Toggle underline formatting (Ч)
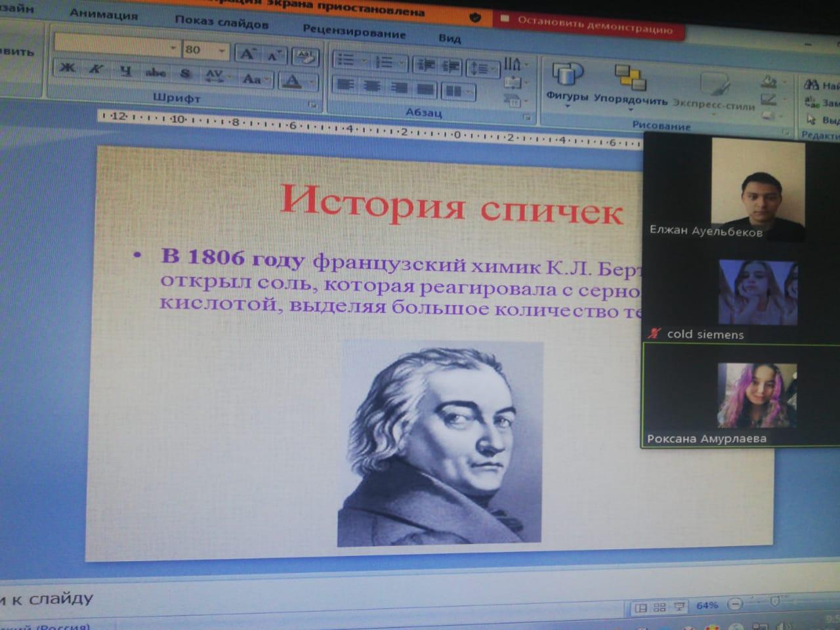The image size is (840, 630). pos(125,72)
